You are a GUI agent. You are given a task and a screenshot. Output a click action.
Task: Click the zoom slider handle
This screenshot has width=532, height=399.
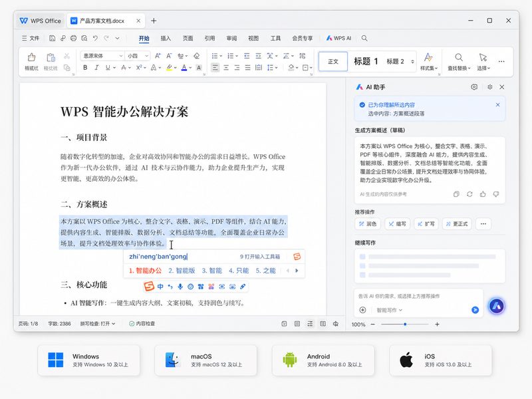coord(405,325)
